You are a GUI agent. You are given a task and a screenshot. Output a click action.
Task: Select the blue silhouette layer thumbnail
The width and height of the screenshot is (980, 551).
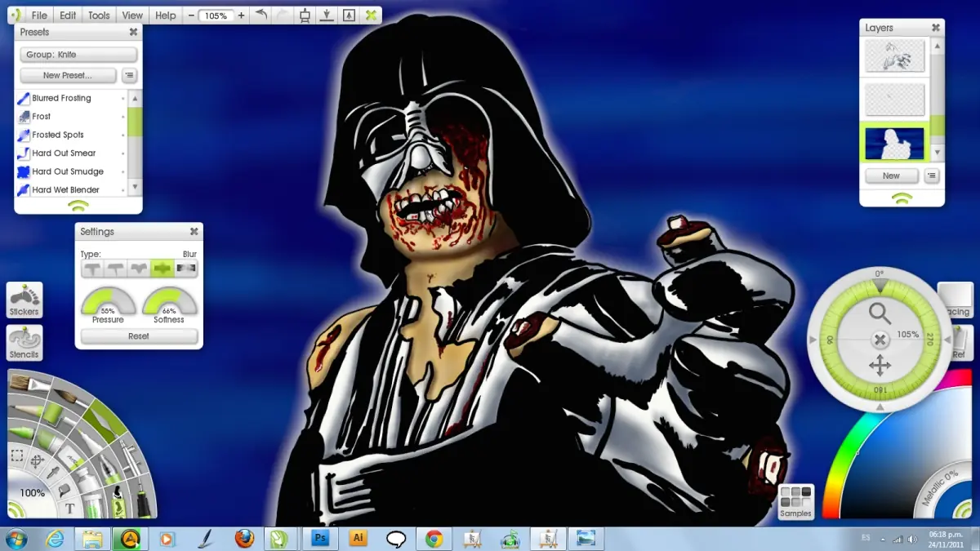[894, 143]
